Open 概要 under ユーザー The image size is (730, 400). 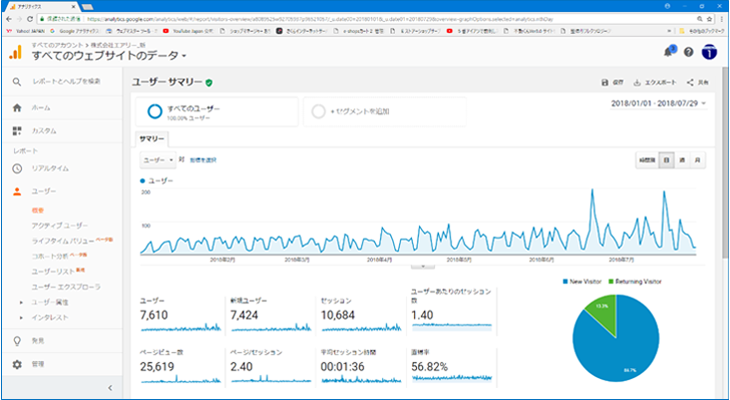[x=38, y=210]
